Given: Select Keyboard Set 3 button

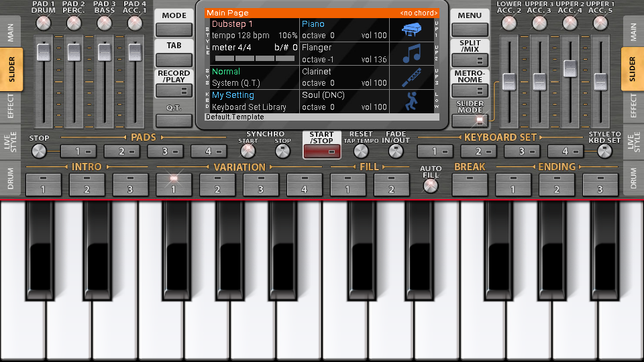Looking at the screenshot, I should click(x=522, y=152).
